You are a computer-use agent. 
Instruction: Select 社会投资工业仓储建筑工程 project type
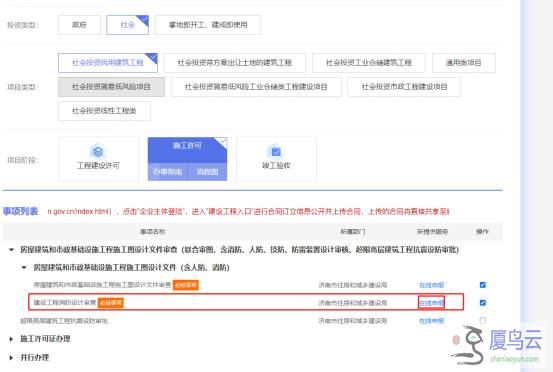point(369,63)
